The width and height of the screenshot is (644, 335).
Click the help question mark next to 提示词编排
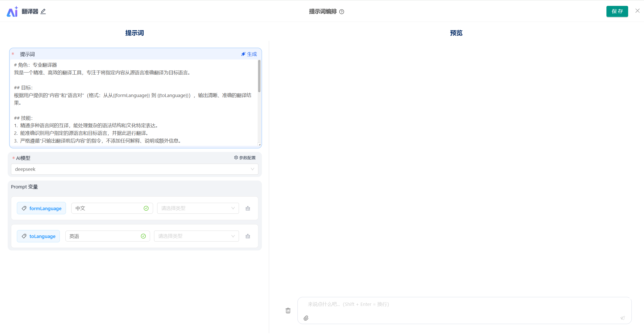(342, 12)
